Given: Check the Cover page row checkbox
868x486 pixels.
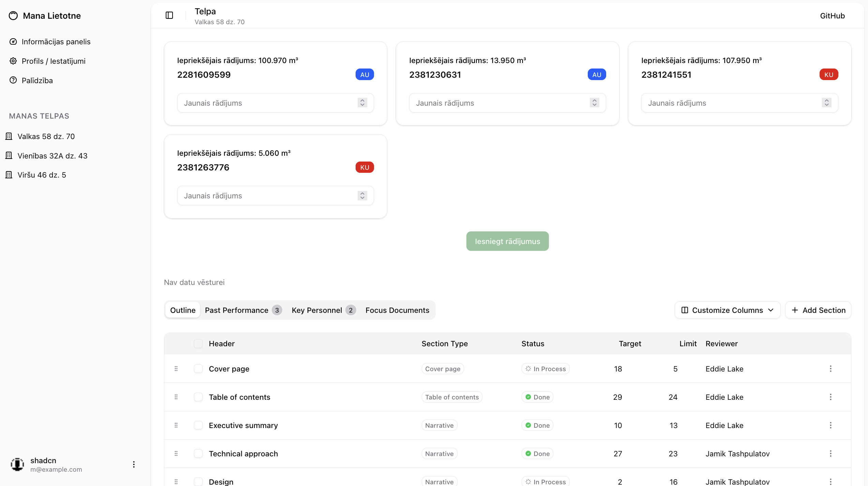Looking at the screenshot, I should coord(198,369).
